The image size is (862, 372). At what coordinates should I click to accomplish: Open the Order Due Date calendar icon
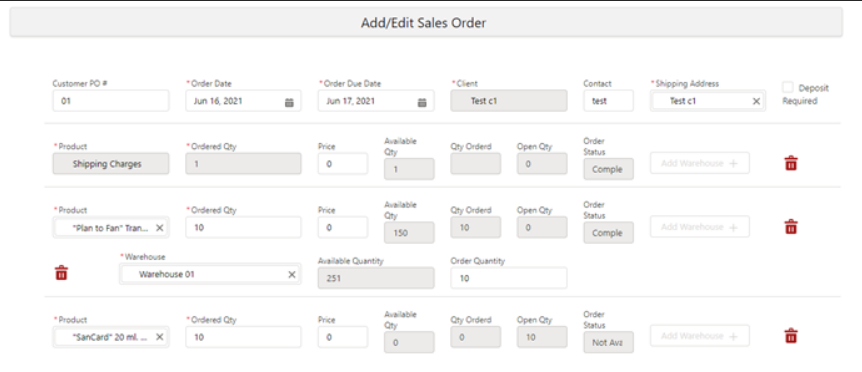(422, 102)
